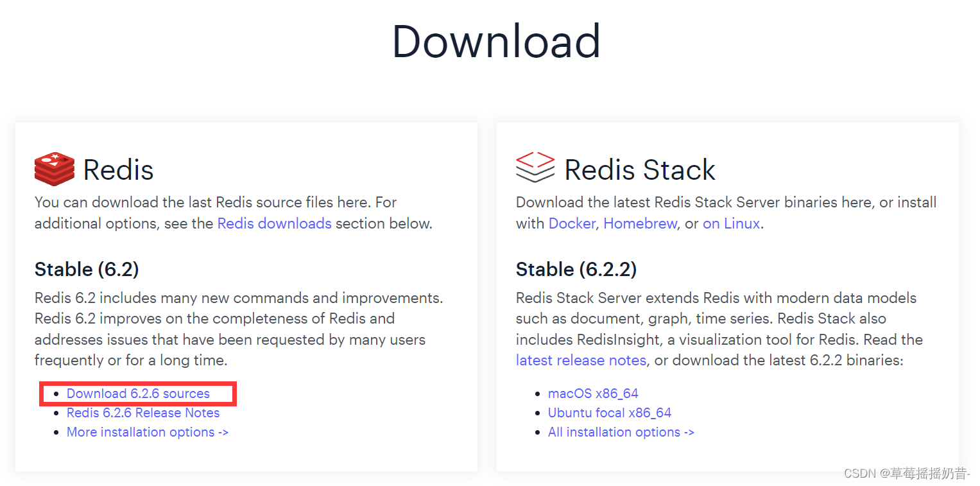Image resolution: width=980 pixels, height=486 pixels.
Task: Open the Docker install link
Action: coord(571,223)
